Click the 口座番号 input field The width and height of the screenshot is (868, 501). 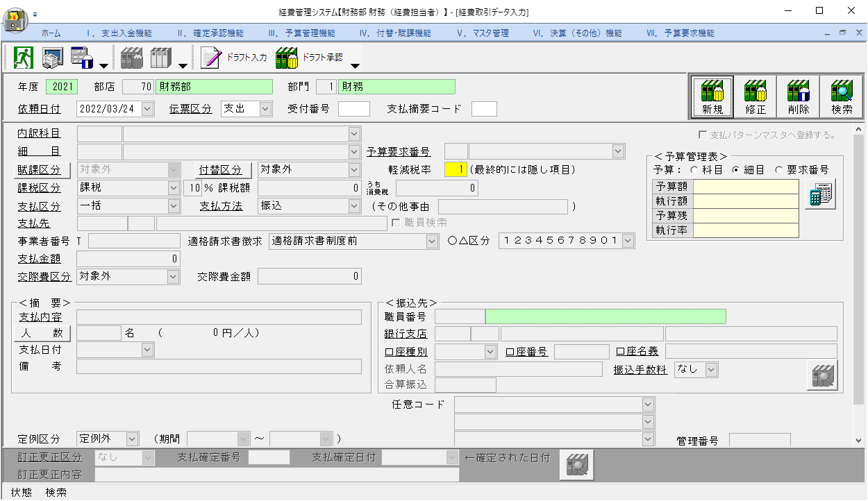point(581,351)
